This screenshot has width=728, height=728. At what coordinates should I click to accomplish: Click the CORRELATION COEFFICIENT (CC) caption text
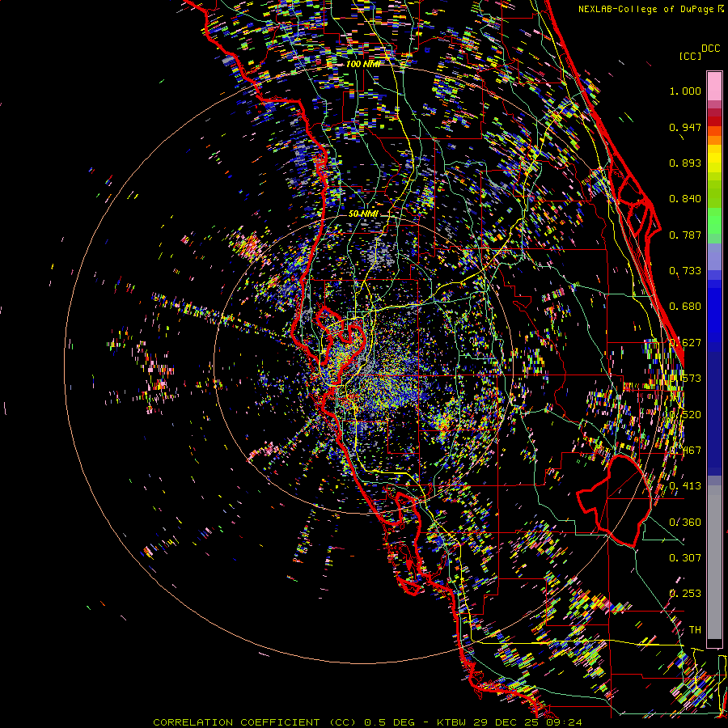pyautogui.click(x=255, y=722)
